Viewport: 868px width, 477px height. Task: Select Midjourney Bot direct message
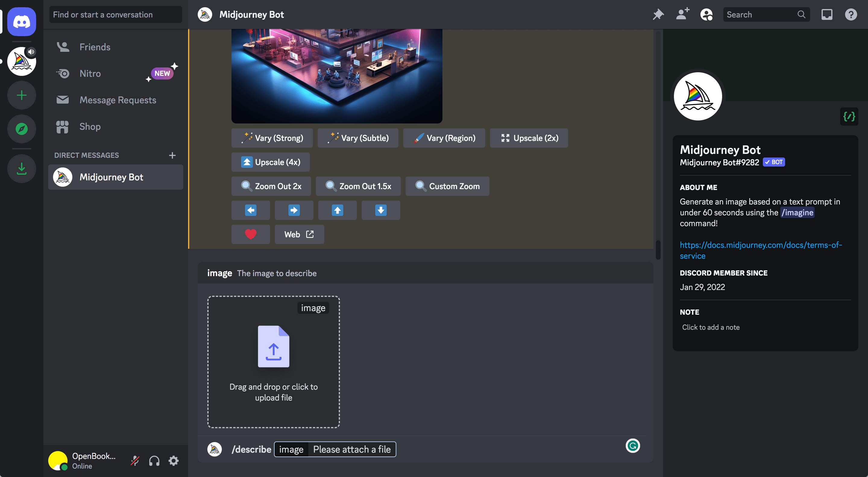[115, 177]
